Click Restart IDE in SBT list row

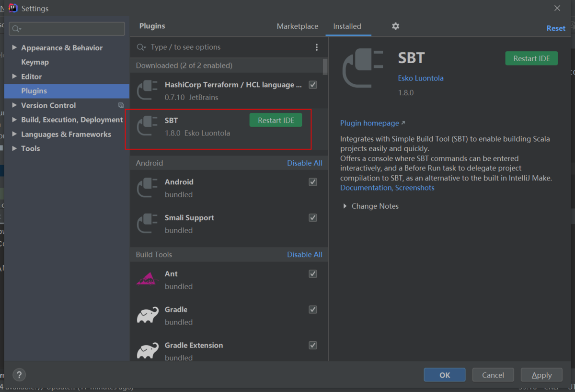[276, 120]
